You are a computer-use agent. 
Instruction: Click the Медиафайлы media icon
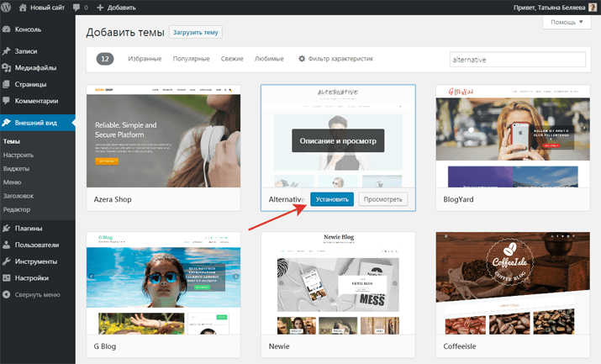pyautogui.click(x=6, y=68)
